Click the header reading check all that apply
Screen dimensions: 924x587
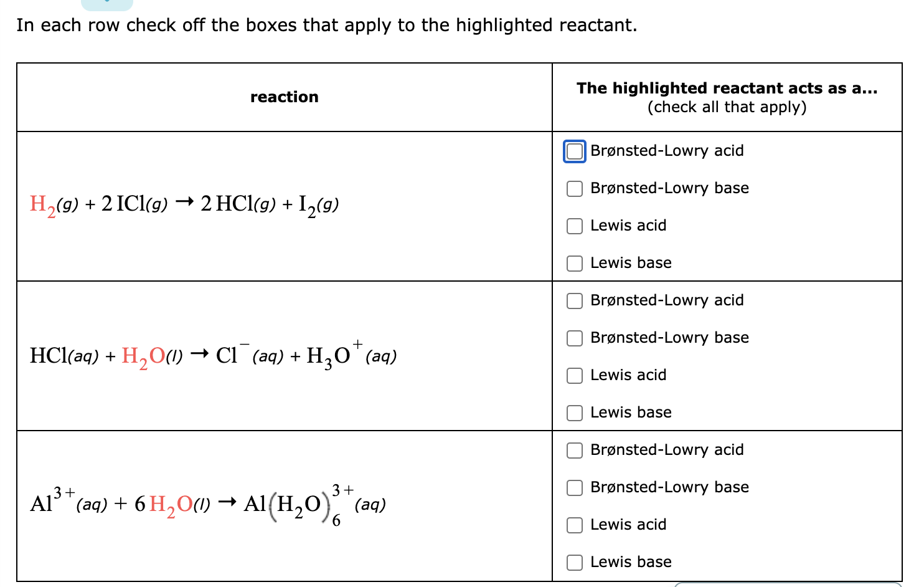point(727,107)
